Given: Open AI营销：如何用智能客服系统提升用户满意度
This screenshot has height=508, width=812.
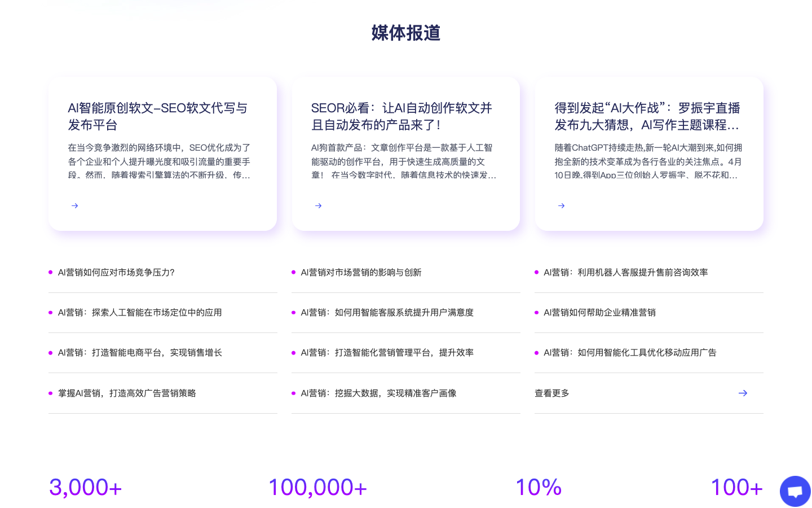Looking at the screenshot, I should click(x=387, y=312).
